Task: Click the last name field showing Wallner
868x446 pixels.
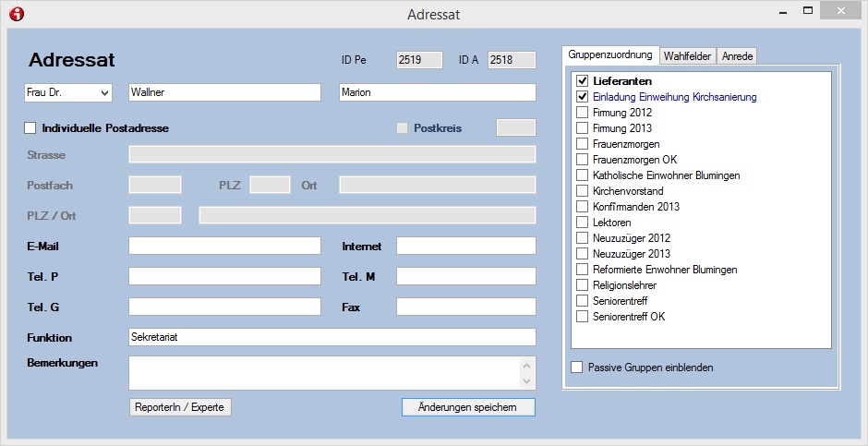Action: [224, 92]
